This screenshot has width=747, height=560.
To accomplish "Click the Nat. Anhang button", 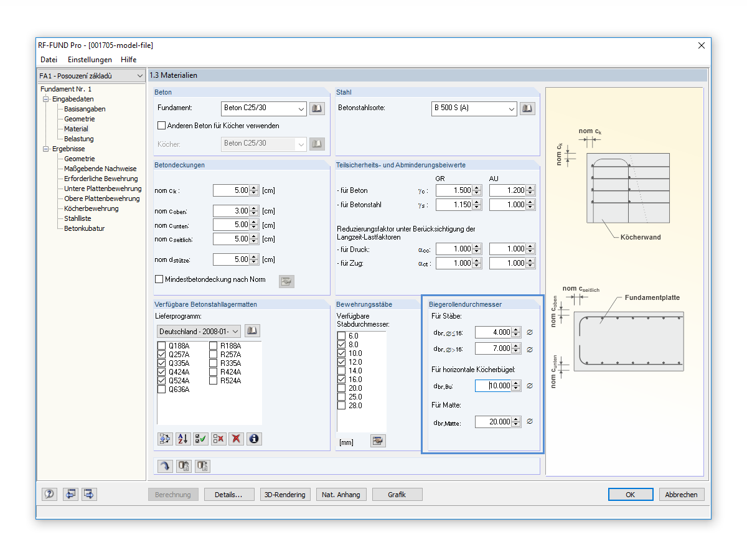I will click(x=341, y=495).
